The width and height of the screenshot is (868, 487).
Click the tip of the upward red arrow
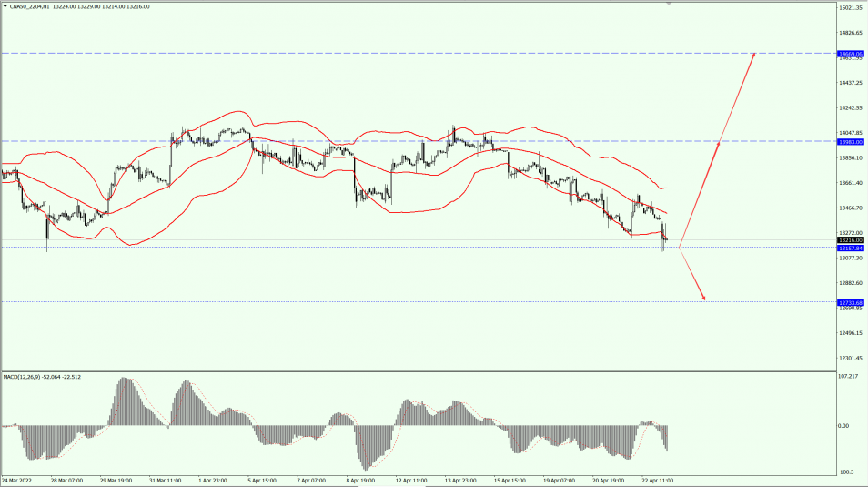[754, 53]
